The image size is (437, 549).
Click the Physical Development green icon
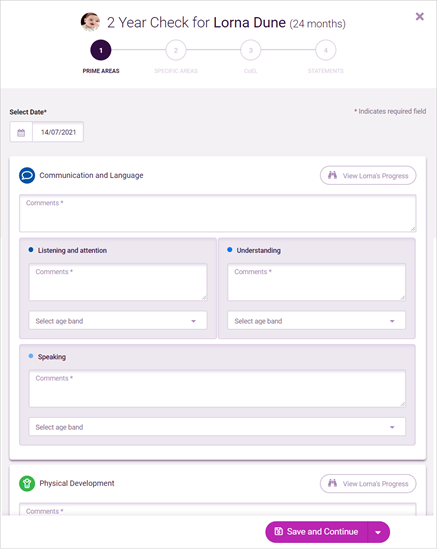point(27,484)
